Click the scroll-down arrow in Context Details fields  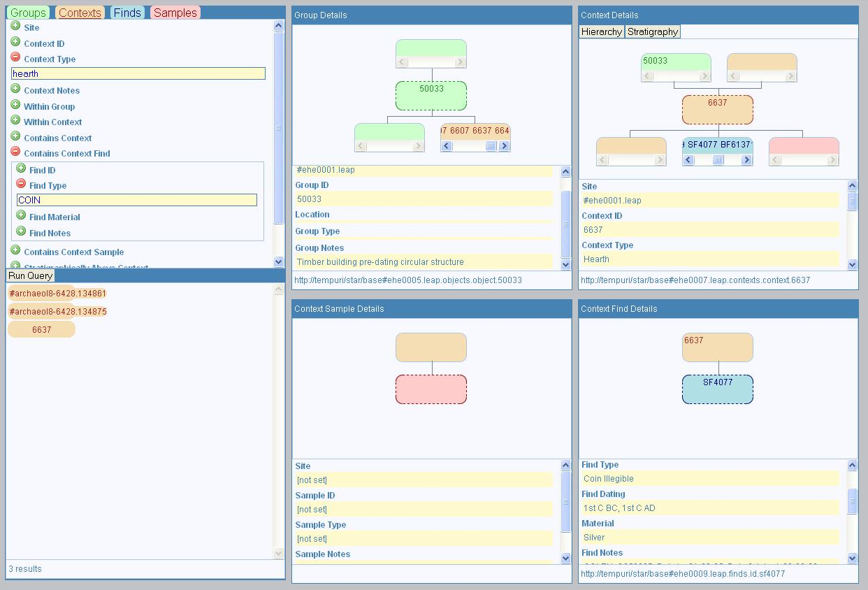tap(852, 264)
